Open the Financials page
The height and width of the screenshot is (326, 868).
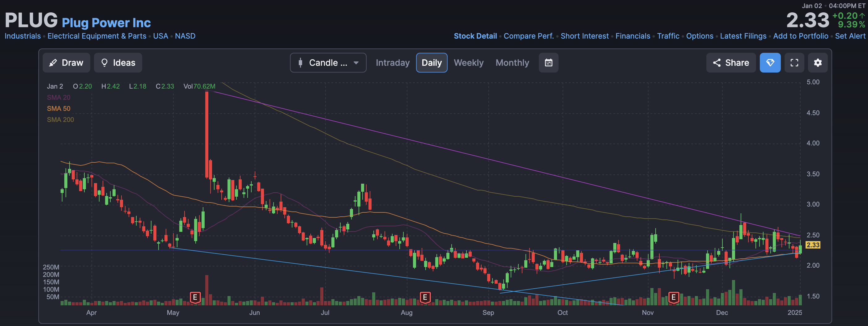[x=633, y=36]
